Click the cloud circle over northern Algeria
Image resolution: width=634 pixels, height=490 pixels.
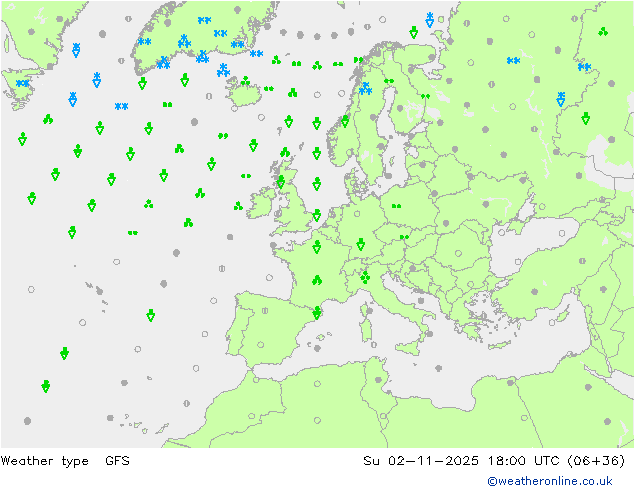[x=317, y=384]
